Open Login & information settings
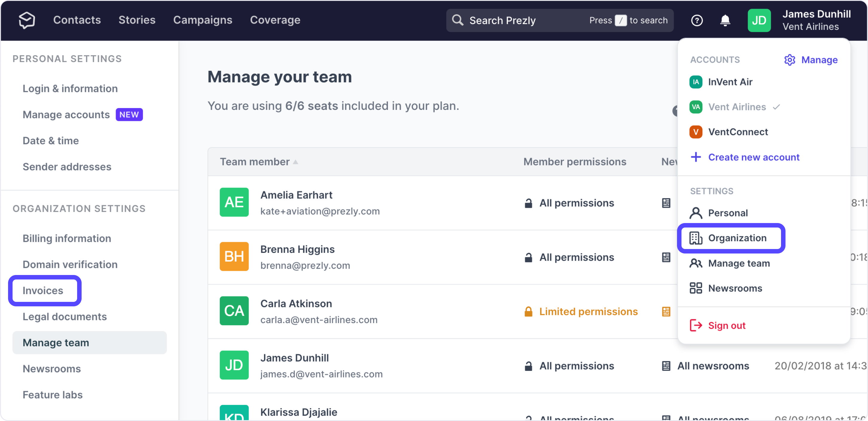The height and width of the screenshot is (421, 868). point(70,88)
